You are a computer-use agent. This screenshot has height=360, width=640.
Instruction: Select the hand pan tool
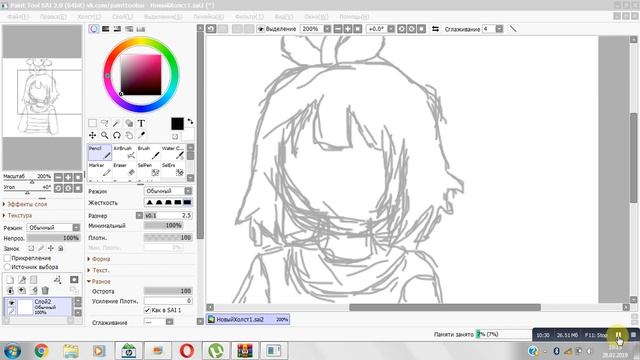click(x=129, y=136)
